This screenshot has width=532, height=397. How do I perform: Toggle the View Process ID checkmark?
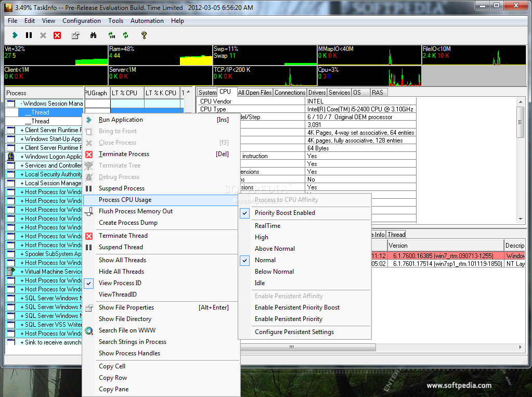point(88,283)
